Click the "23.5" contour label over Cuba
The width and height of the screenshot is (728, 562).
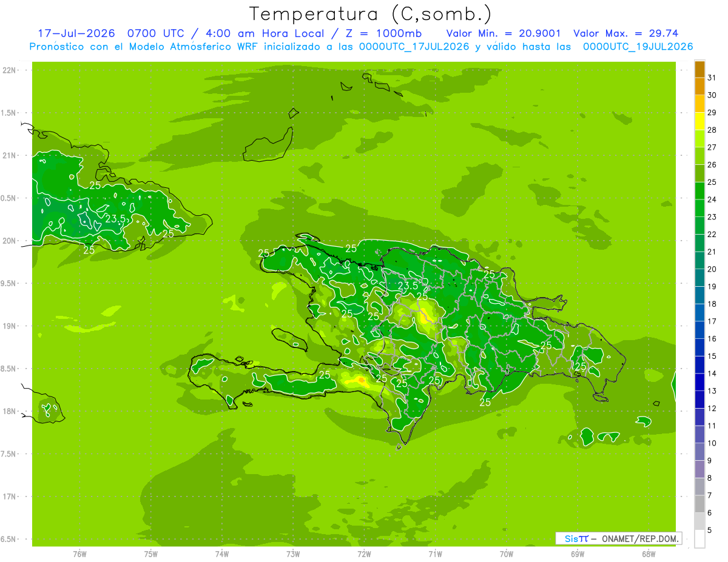coord(115,219)
